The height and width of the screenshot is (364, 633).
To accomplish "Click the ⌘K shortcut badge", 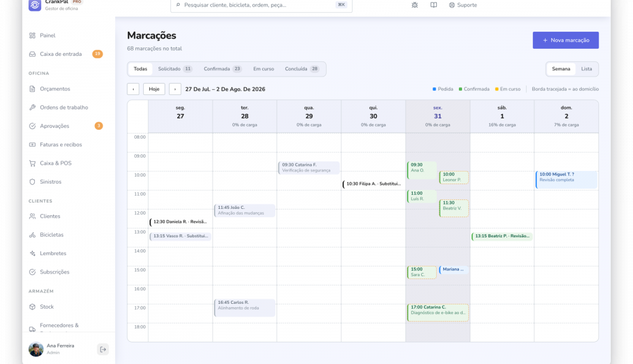I will [x=341, y=5].
